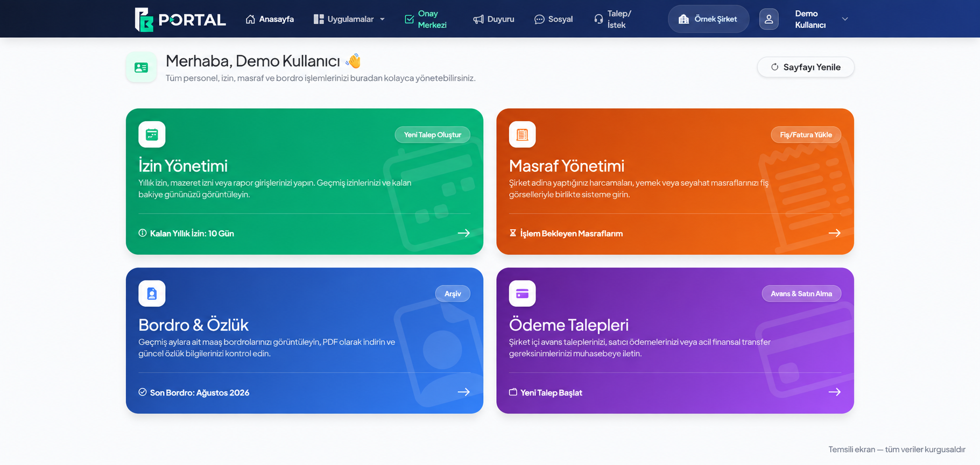Expand the Demo Kullanıcı user menu chevron
Image resolution: width=980 pixels, height=465 pixels.
pyautogui.click(x=845, y=19)
